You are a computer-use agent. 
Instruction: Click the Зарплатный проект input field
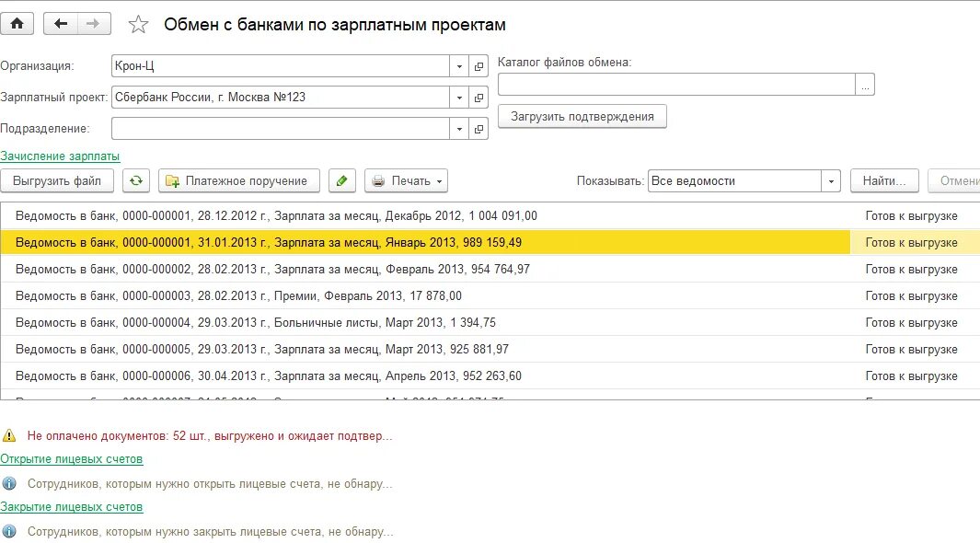[x=281, y=97]
